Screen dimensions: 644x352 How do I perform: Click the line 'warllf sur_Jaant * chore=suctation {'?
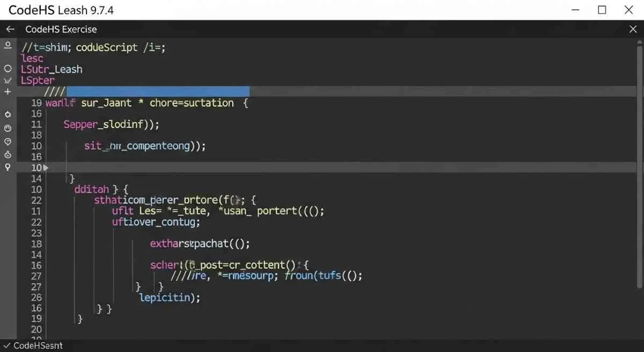click(x=147, y=103)
